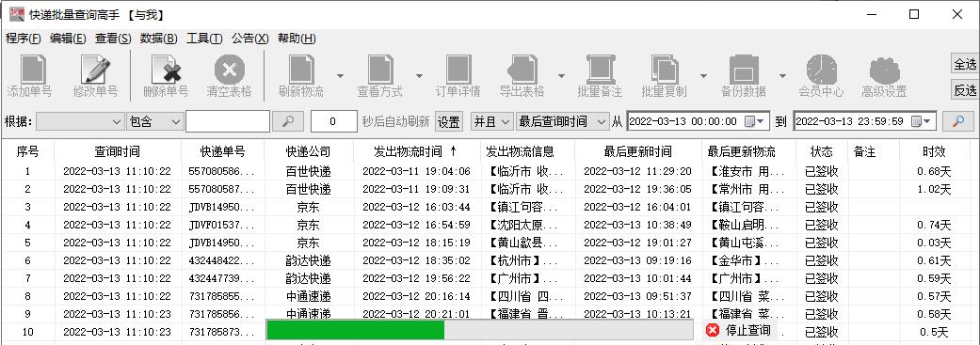The width and height of the screenshot is (980, 345).
Task: Open the end date calendar picker
Action: pos(922,121)
